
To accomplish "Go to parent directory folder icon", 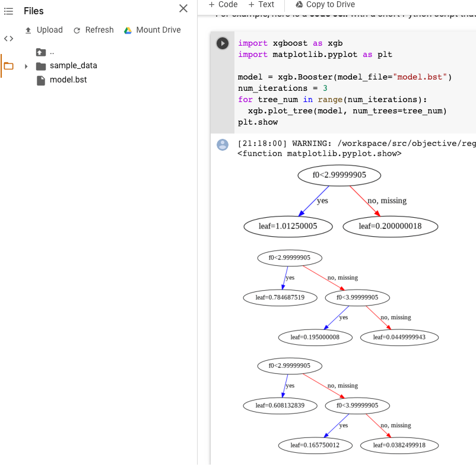I will (x=41, y=52).
